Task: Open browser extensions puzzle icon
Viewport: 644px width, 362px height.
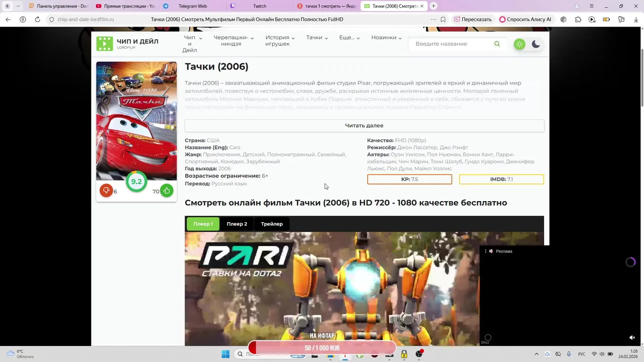Action: (x=578, y=19)
